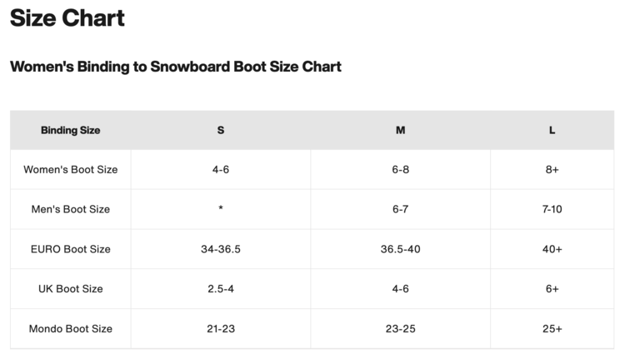
Task: Click the 34-36.5 EURO size cell
Action: [x=220, y=249]
